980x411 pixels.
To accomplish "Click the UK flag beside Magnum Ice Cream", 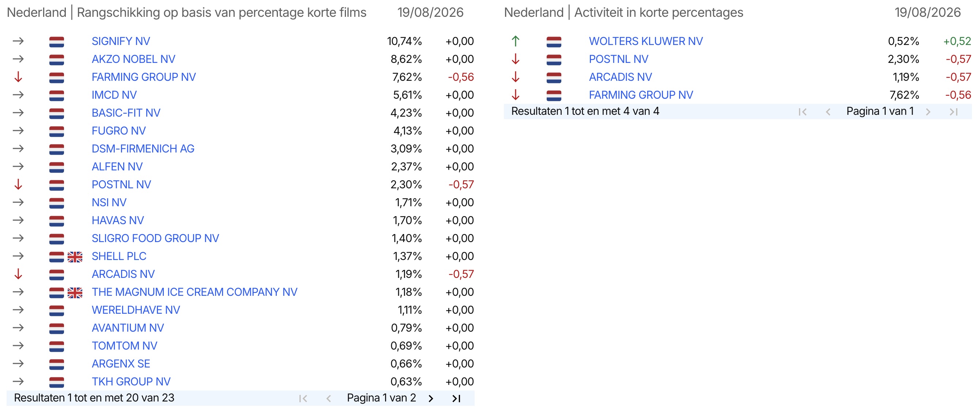I will (x=75, y=293).
